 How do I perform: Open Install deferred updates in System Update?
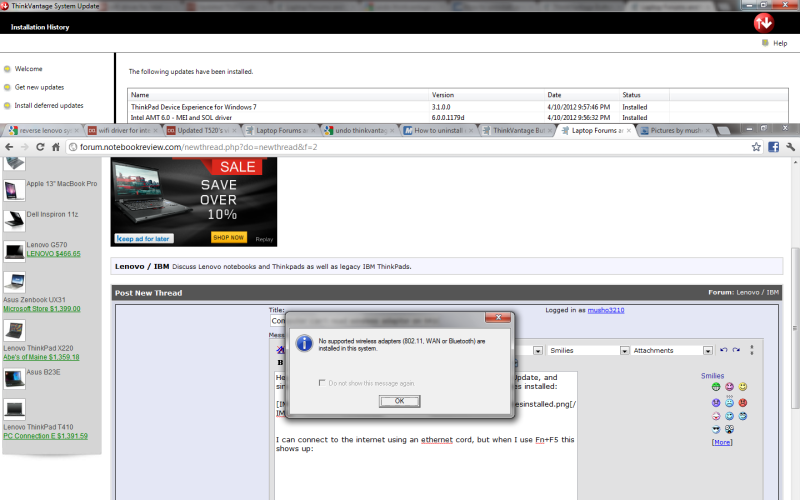point(48,106)
